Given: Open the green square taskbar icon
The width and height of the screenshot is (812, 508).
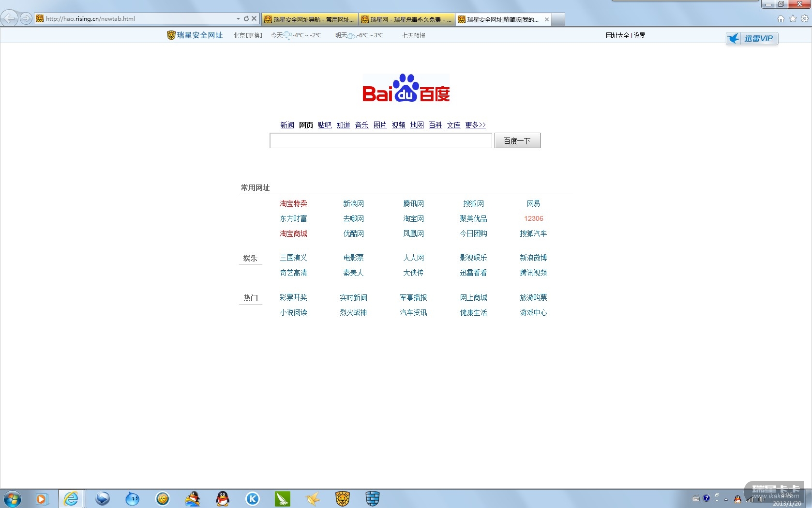Looking at the screenshot, I should click(x=283, y=498).
